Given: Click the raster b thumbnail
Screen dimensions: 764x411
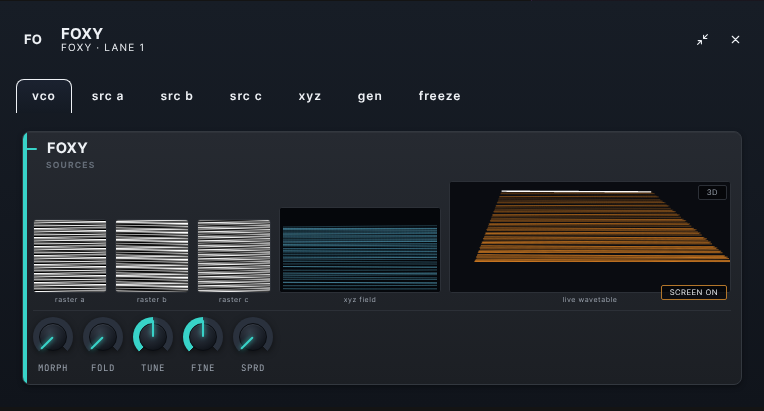Looking at the screenshot, I should 152,256.
